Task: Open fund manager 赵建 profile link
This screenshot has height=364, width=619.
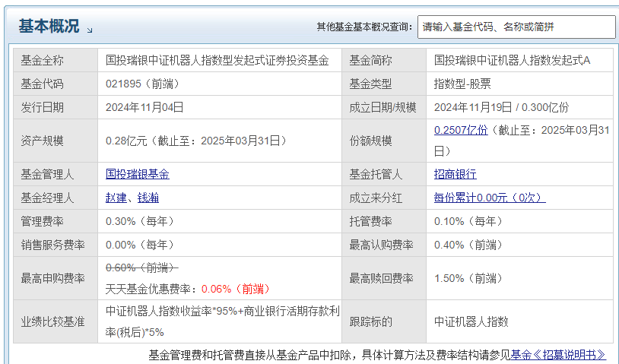Action: pyautogui.click(x=116, y=198)
